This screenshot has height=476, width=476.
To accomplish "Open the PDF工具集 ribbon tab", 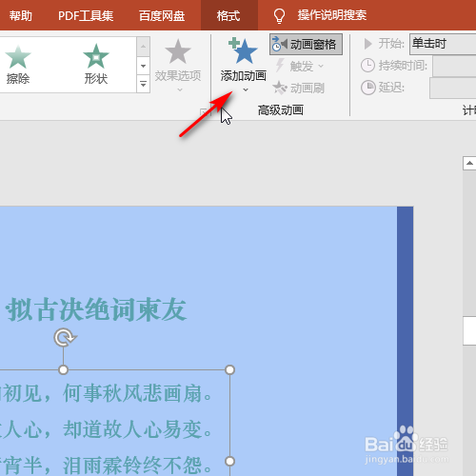I will coord(86,15).
